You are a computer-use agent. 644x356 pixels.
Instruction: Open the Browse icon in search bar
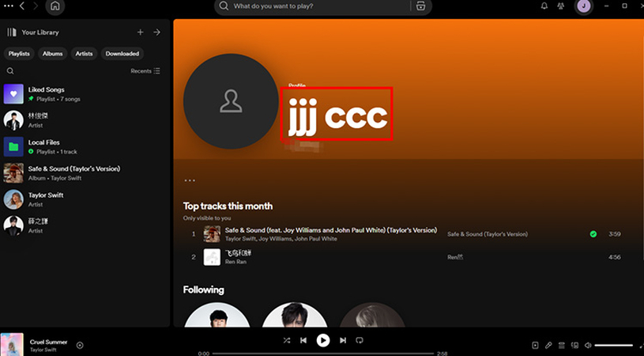[420, 6]
